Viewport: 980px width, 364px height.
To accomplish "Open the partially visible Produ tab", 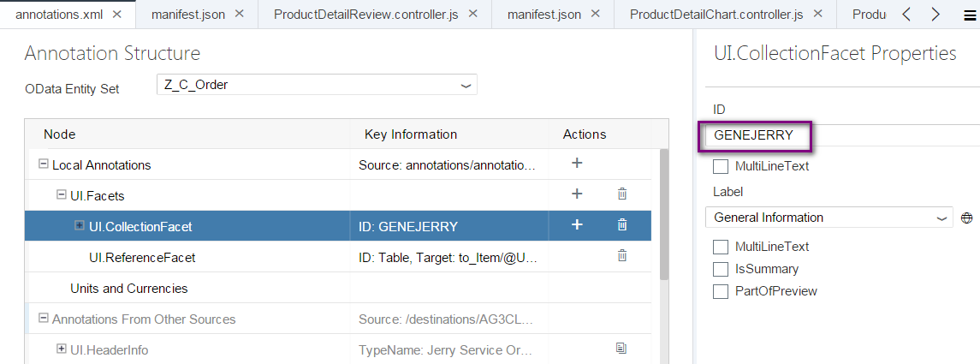I will tap(870, 15).
